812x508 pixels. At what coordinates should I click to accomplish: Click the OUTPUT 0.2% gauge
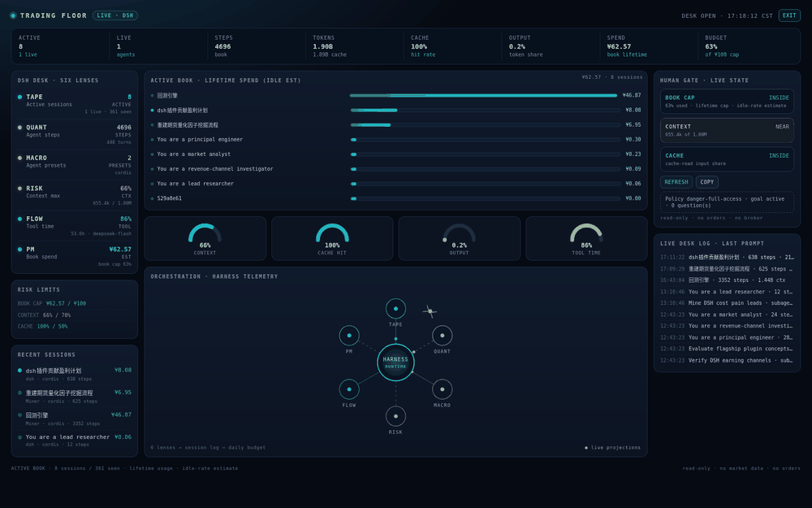coord(460,238)
